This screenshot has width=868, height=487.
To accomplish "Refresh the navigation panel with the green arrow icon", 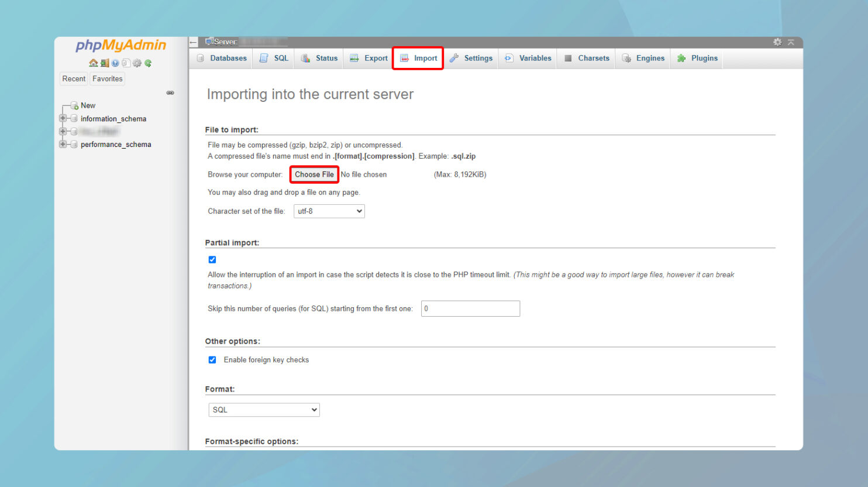I will pyautogui.click(x=148, y=63).
